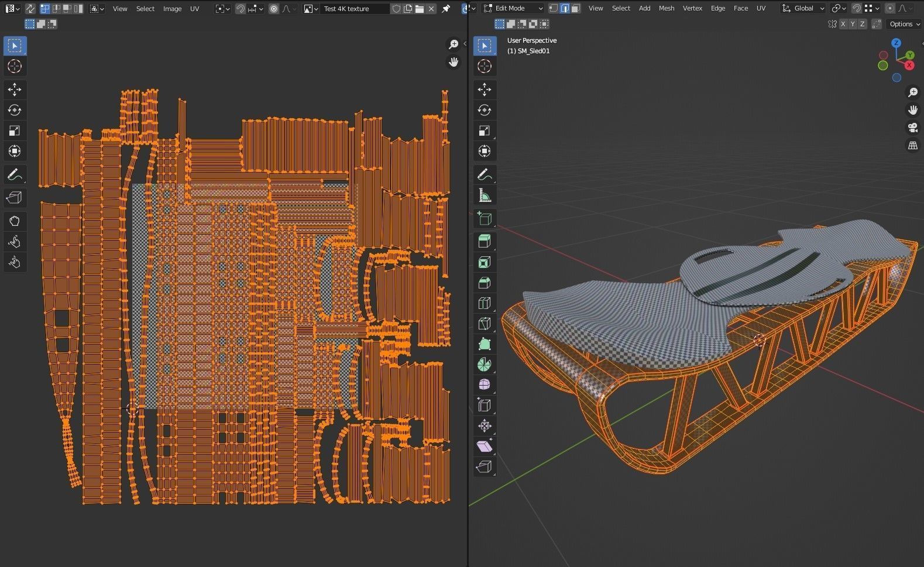The width and height of the screenshot is (924, 567).
Task: Click the Test 4K texture name field
Action: (355, 9)
